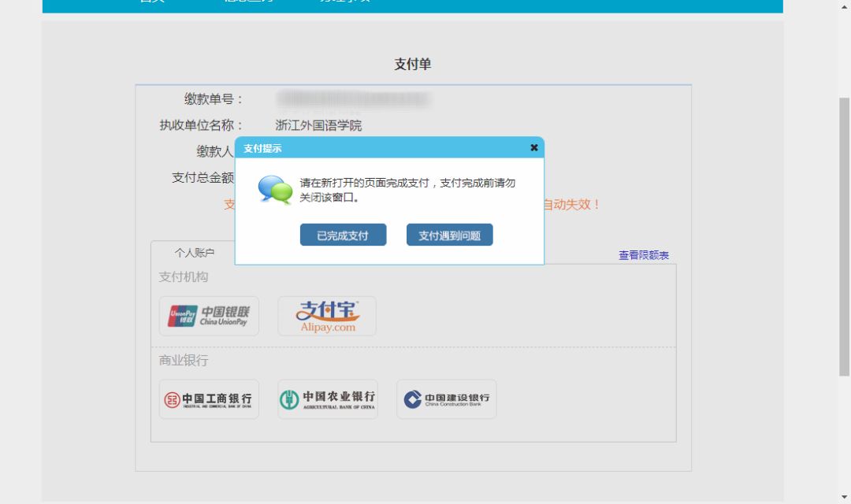Screen dimensions: 851x504
Task: Click the 支付单 page heading
Action: (x=413, y=65)
